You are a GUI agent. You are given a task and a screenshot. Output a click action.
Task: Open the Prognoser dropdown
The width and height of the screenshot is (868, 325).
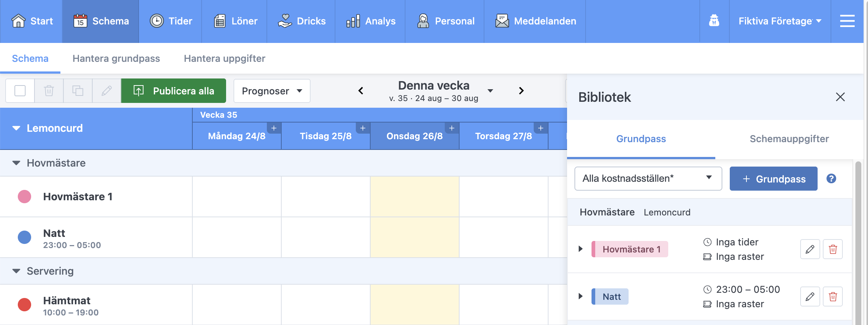click(x=272, y=91)
